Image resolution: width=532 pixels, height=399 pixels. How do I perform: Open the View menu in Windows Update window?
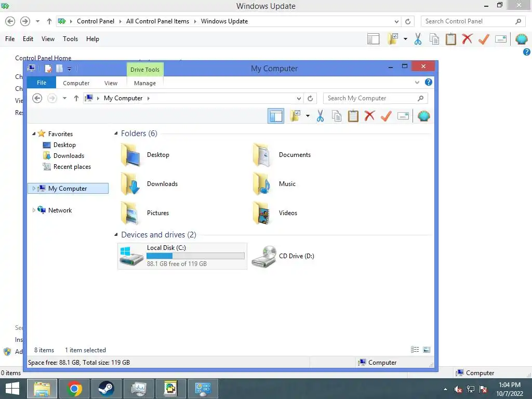(48, 39)
